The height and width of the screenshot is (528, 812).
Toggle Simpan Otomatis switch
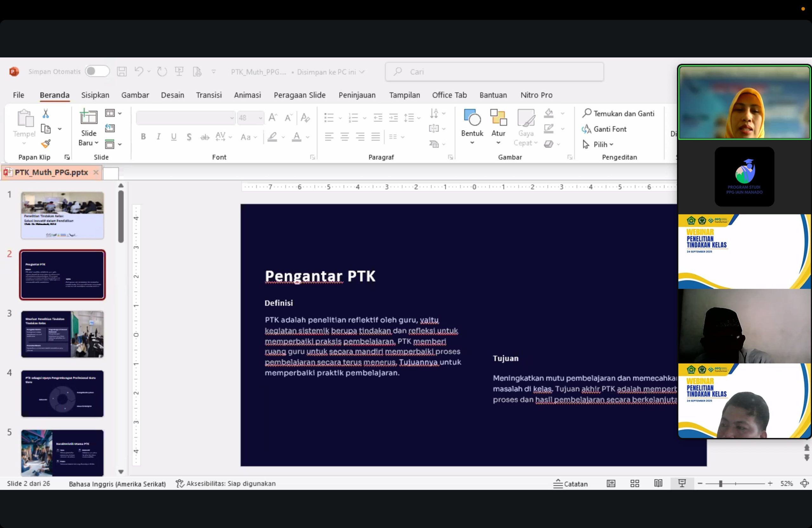click(97, 71)
